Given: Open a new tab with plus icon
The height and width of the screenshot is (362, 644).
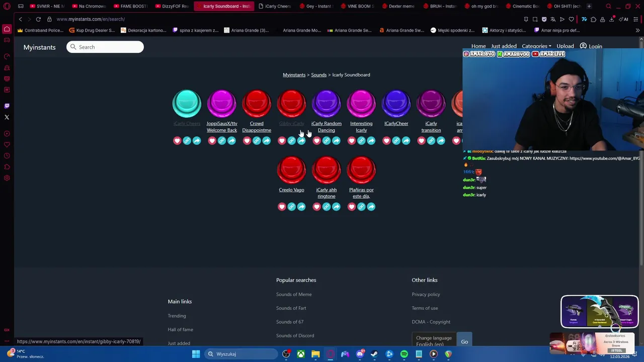Looking at the screenshot, I should point(589,6).
